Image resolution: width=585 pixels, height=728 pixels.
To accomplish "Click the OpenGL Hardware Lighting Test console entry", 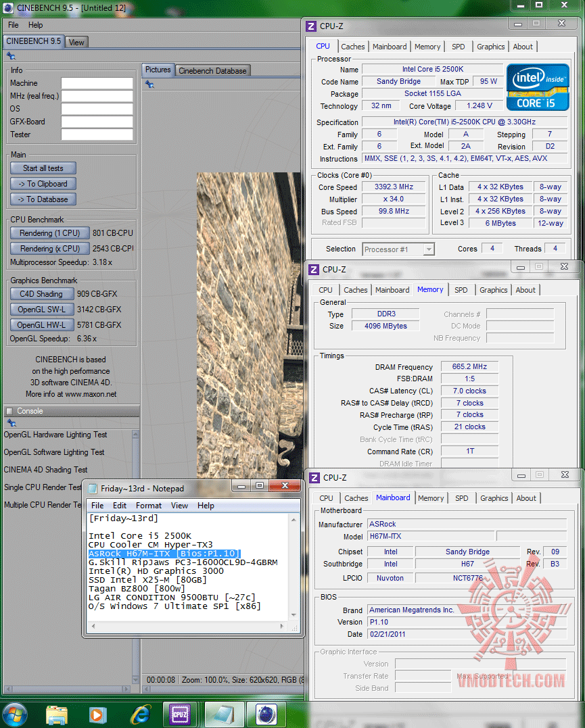I will [55, 435].
